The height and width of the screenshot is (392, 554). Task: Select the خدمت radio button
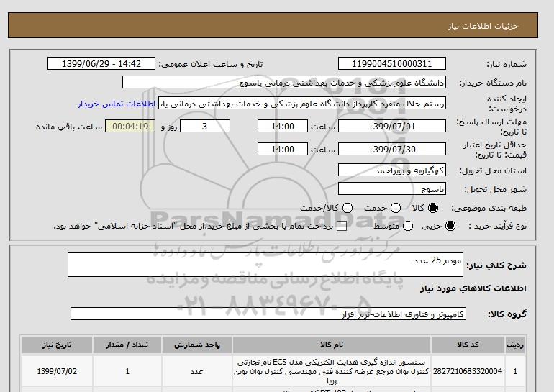click(396, 208)
